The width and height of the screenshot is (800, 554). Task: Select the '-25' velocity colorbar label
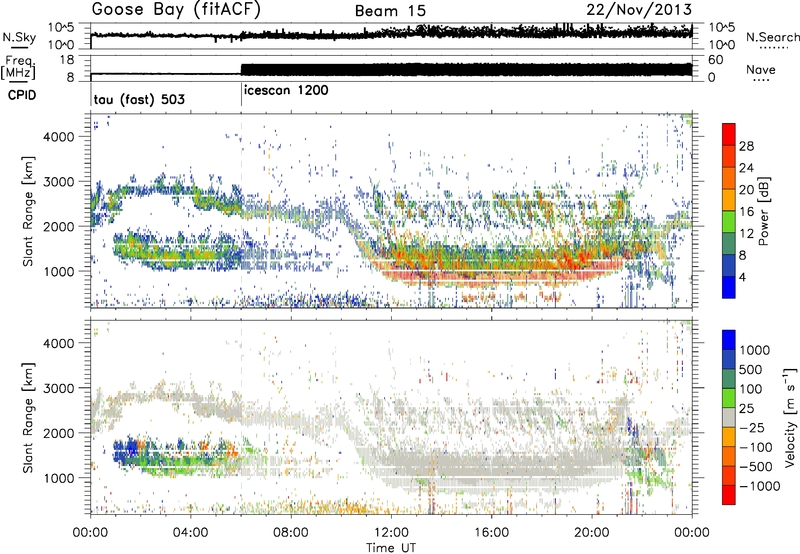click(x=750, y=427)
